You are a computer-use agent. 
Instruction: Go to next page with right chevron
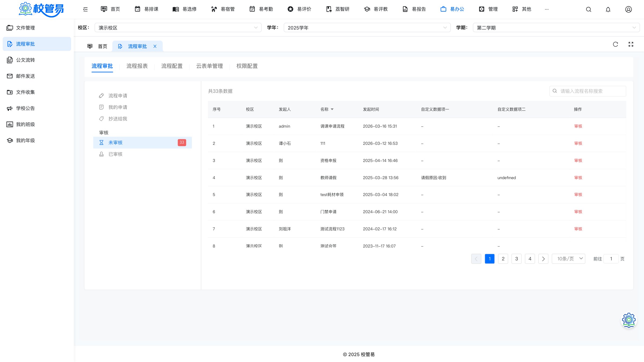[x=543, y=259]
